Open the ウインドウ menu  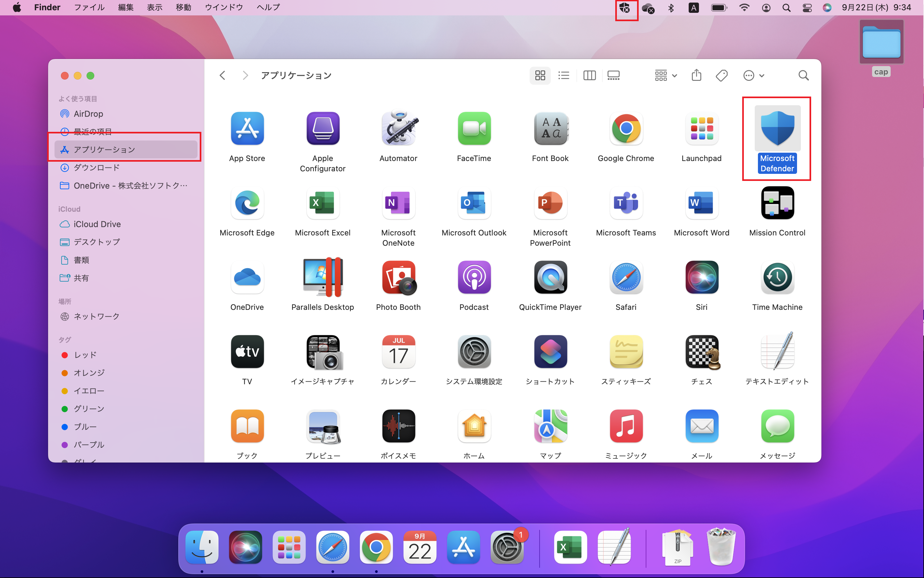224,7
